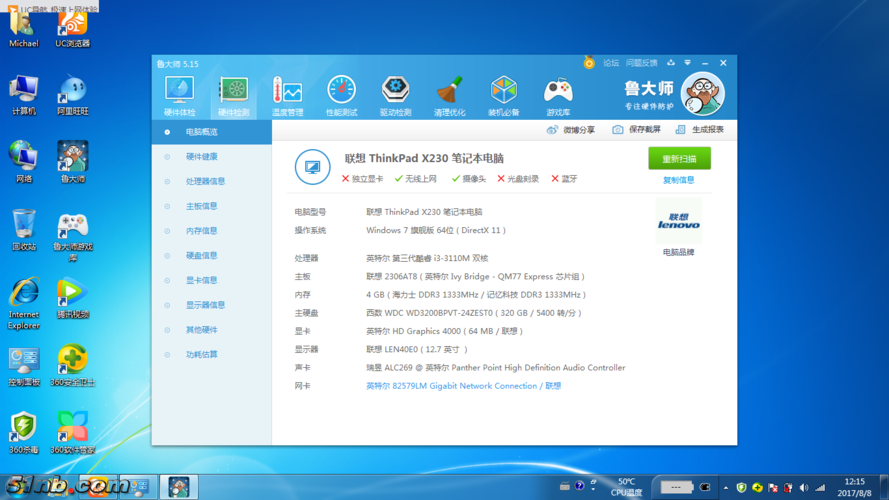Click the 操作系统 Windows 7 旗舰版 text
This screenshot has width=889, height=500.
[435, 231]
